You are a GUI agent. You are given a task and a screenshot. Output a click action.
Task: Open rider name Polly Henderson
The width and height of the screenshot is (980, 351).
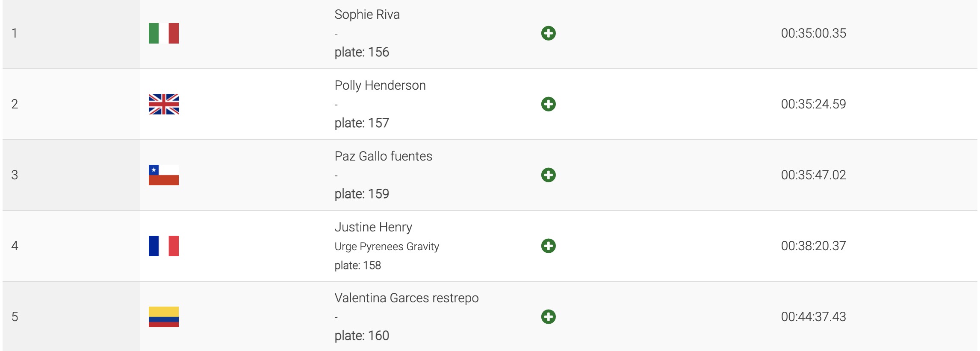click(380, 85)
